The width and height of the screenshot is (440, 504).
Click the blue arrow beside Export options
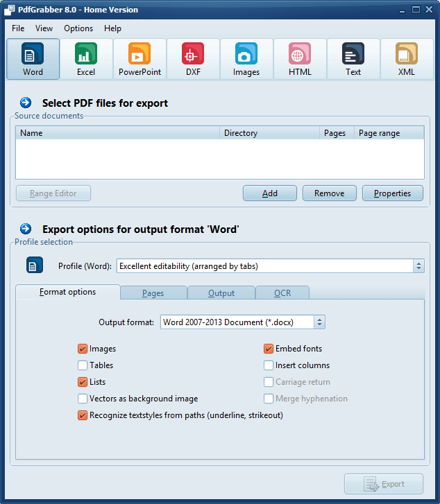point(26,229)
